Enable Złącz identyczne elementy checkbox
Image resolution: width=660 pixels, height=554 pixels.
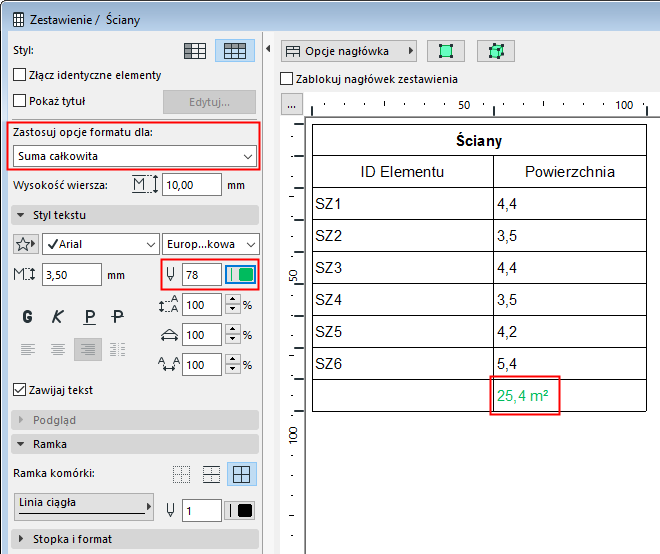(x=19, y=75)
